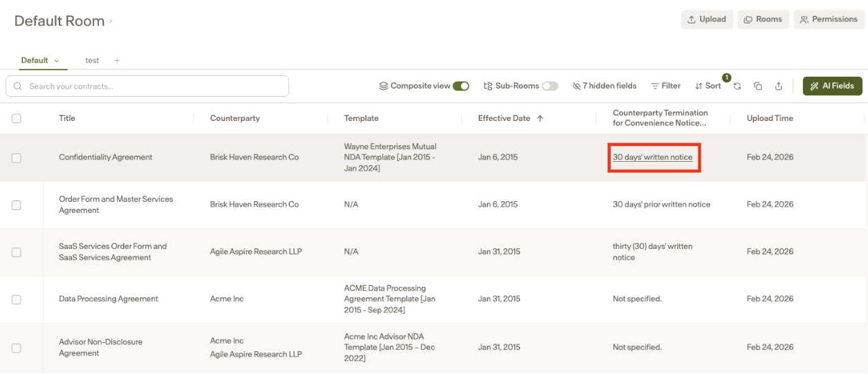Image resolution: width=868 pixels, height=374 pixels.
Task: Select the Data Processing Agreement checkbox
Action: 17,299
